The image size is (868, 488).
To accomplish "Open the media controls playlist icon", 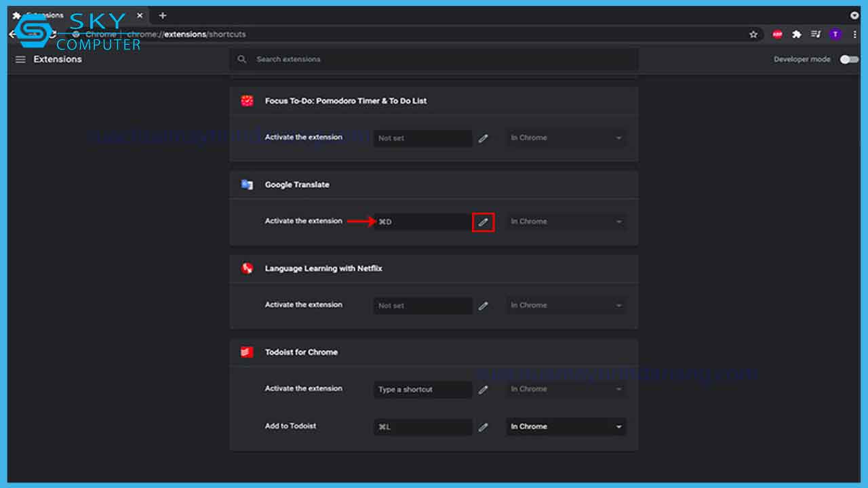I will (816, 35).
